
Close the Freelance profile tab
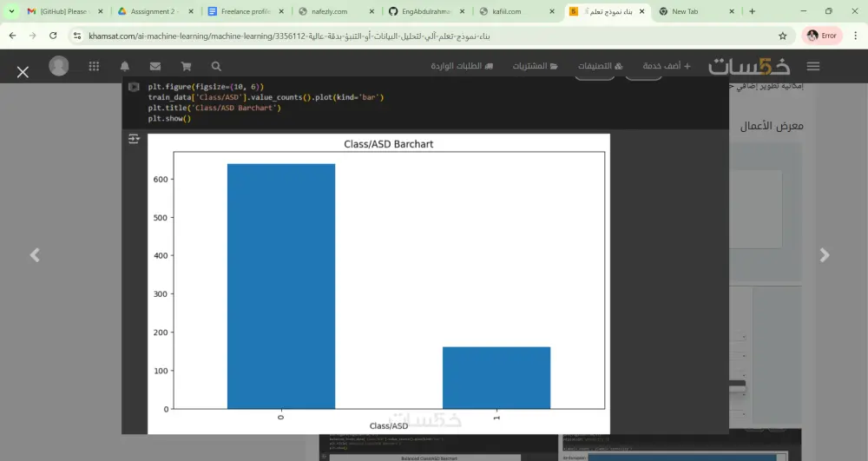281,11
